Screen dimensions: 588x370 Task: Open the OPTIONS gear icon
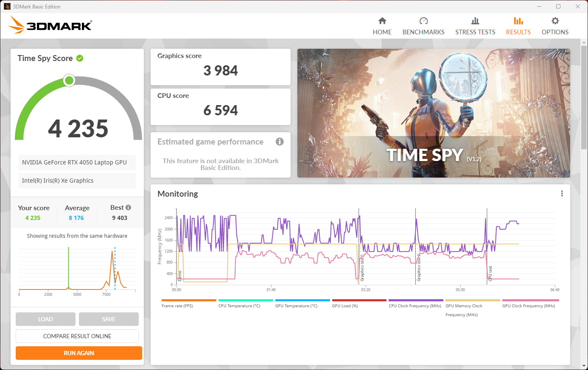[x=555, y=21]
